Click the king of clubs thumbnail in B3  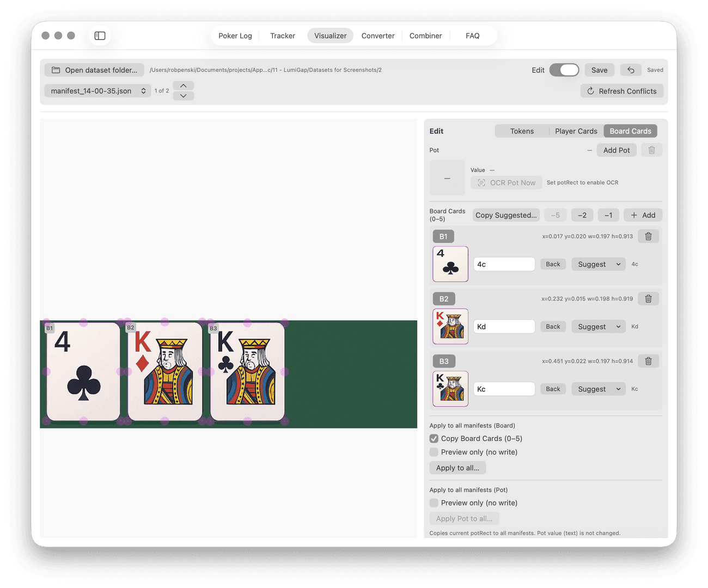pyautogui.click(x=450, y=389)
